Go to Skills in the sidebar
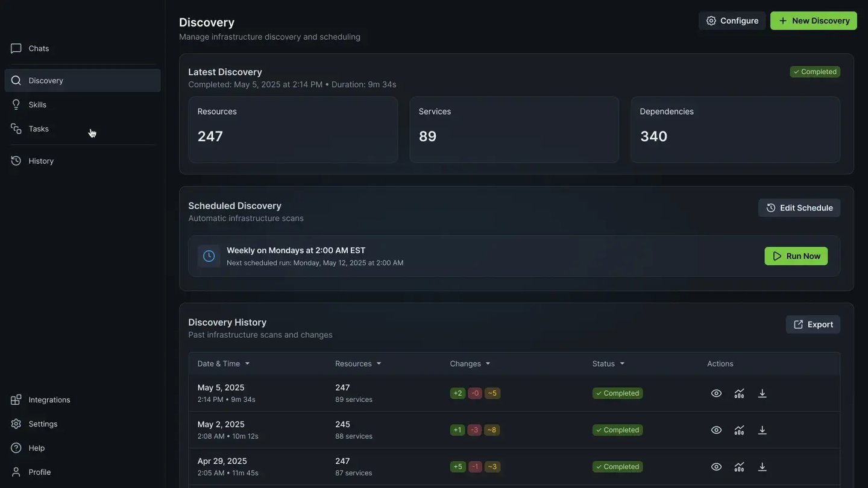Screen dimensions: 868x488 pyautogui.click(x=37, y=104)
